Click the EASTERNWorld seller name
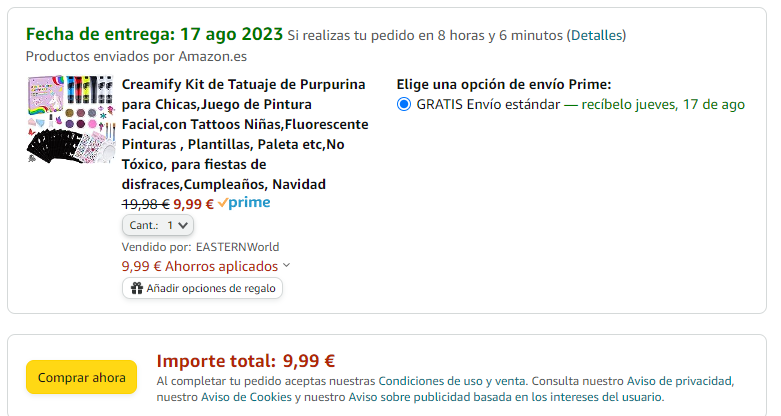The image size is (781, 416). (237, 247)
